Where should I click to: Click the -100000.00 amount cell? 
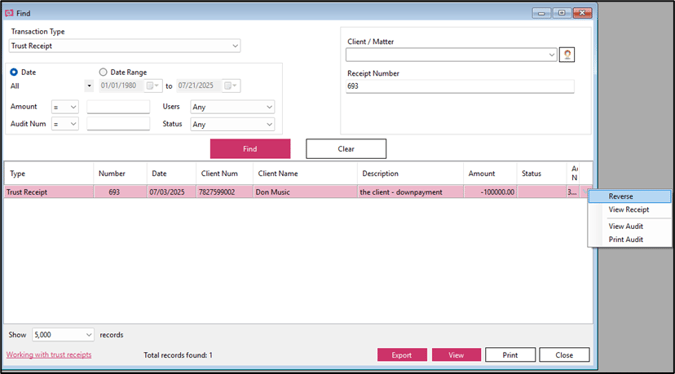click(x=490, y=192)
